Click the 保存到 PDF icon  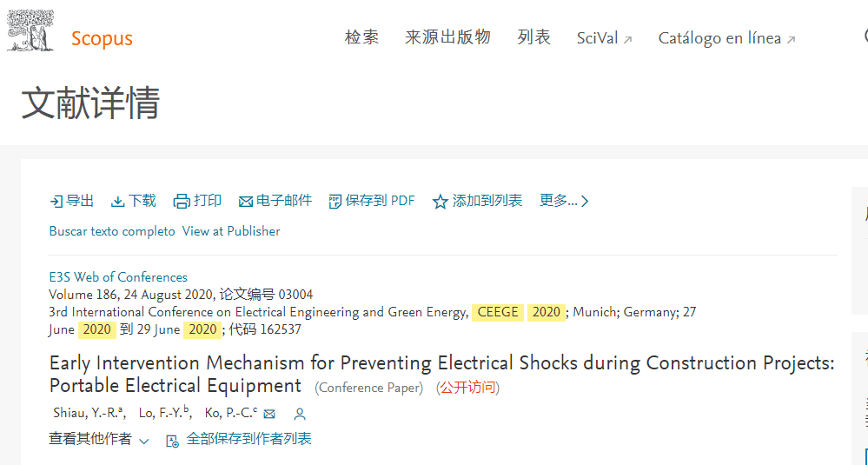coord(335,202)
